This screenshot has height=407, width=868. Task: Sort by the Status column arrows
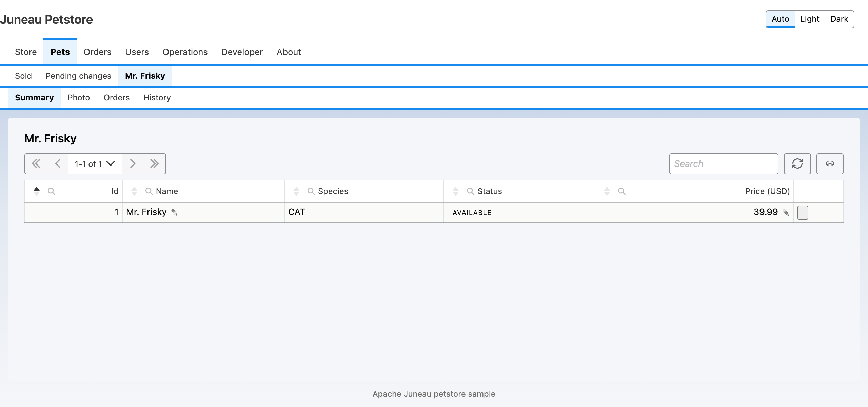(456, 191)
